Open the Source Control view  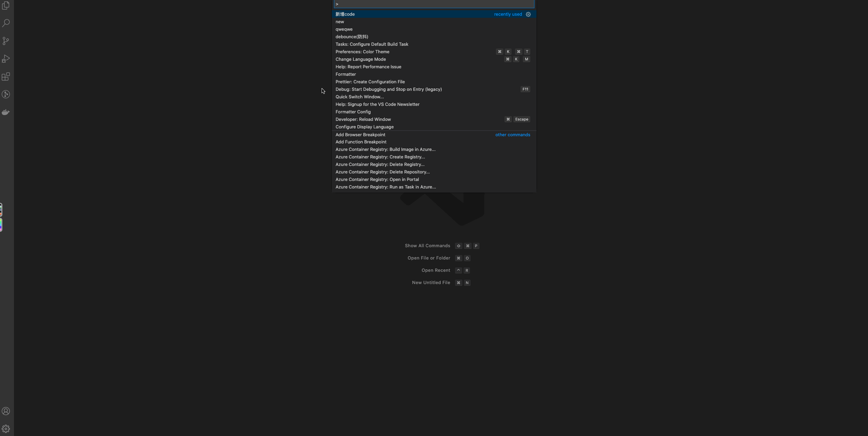(6, 41)
